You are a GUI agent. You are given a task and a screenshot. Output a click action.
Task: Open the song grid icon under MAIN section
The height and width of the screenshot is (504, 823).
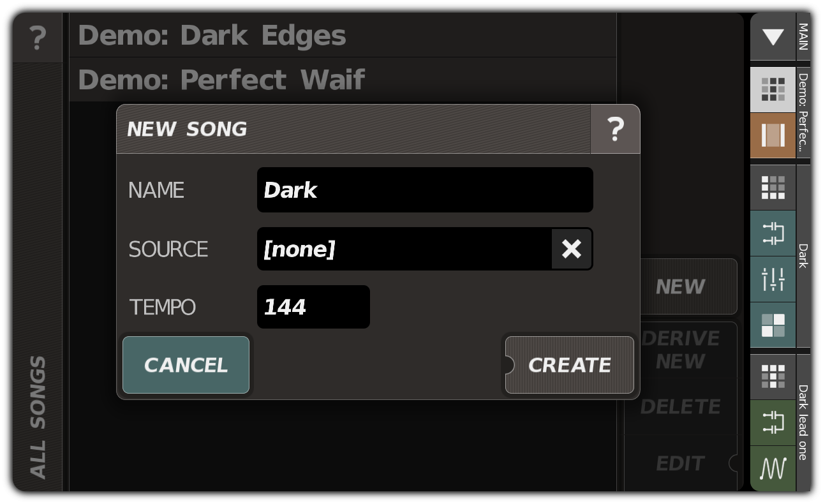click(773, 89)
